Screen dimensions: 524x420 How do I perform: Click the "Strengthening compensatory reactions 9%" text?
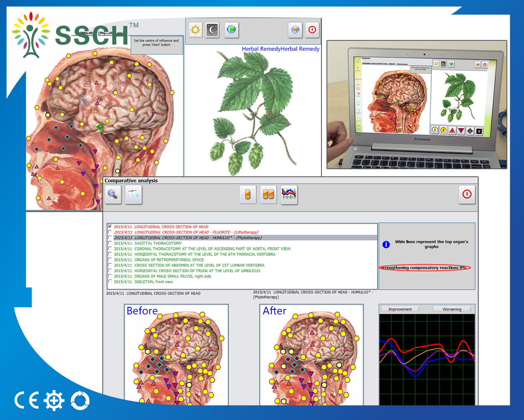[x=425, y=268]
